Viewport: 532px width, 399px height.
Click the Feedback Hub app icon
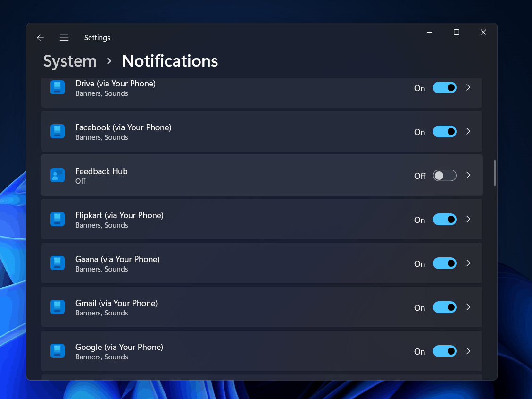coord(58,175)
